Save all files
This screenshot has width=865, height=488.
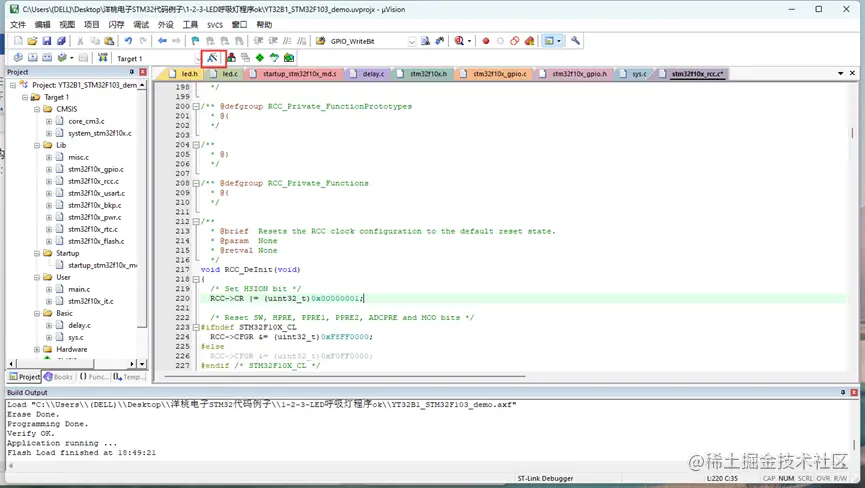point(61,41)
